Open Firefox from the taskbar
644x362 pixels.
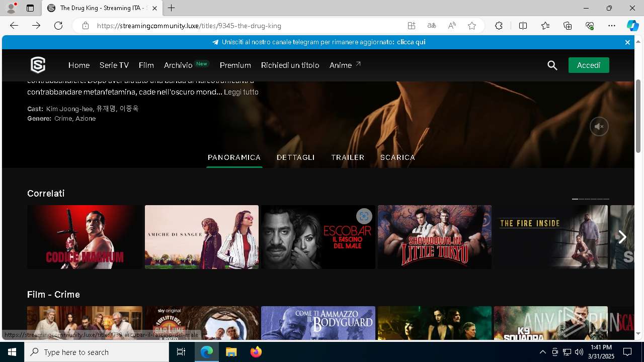[256, 352]
